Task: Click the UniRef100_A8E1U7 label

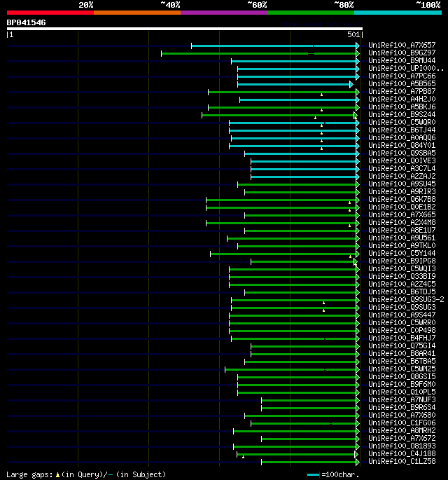Action: click(x=402, y=231)
